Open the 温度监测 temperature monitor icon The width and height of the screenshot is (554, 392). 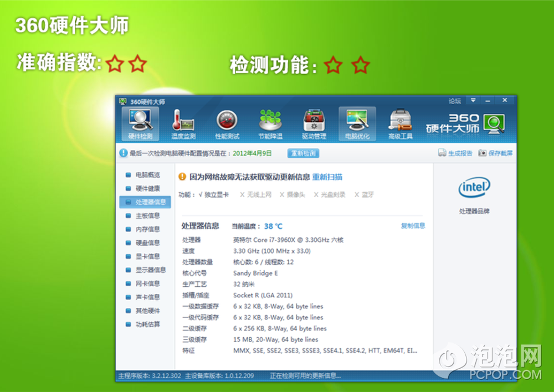[183, 124]
